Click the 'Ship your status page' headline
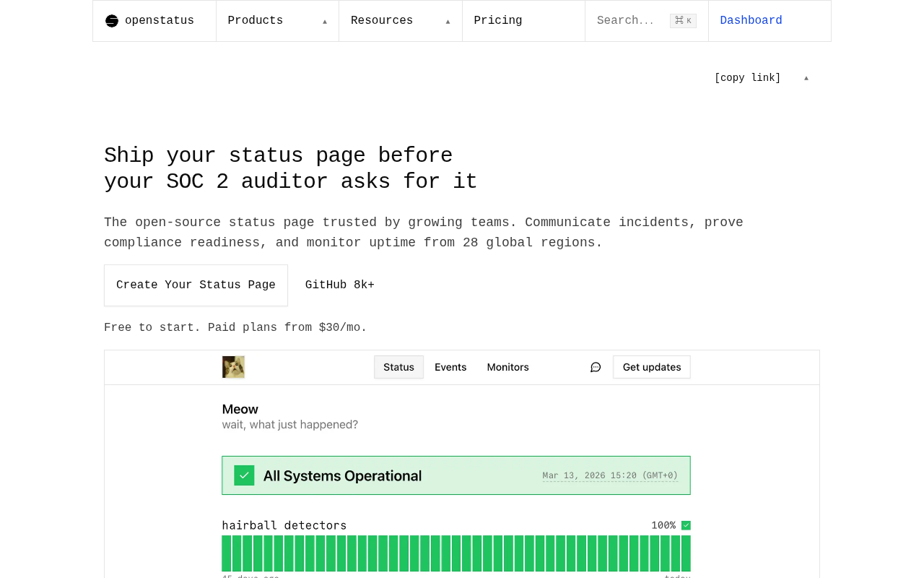 coord(291,169)
